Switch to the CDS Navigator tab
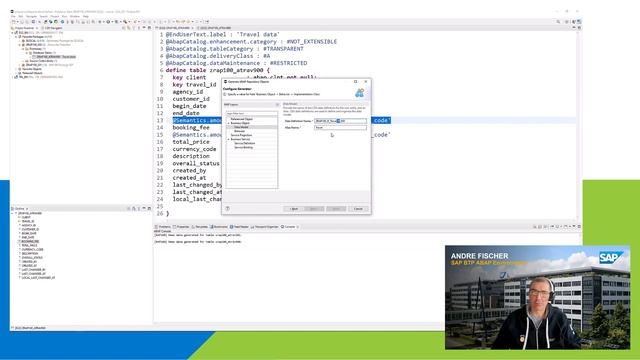The image size is (640, 360). [x=52, y=28]
